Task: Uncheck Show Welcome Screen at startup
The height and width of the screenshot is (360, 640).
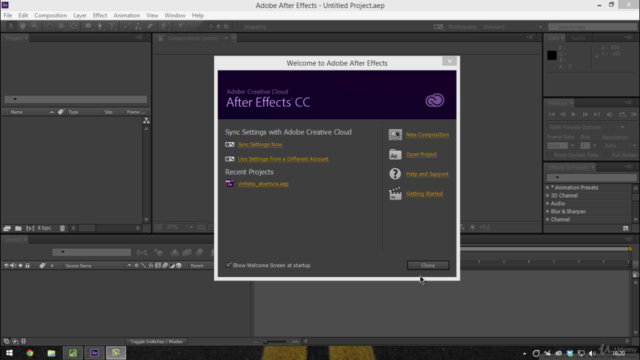Action: pos(228,265)
